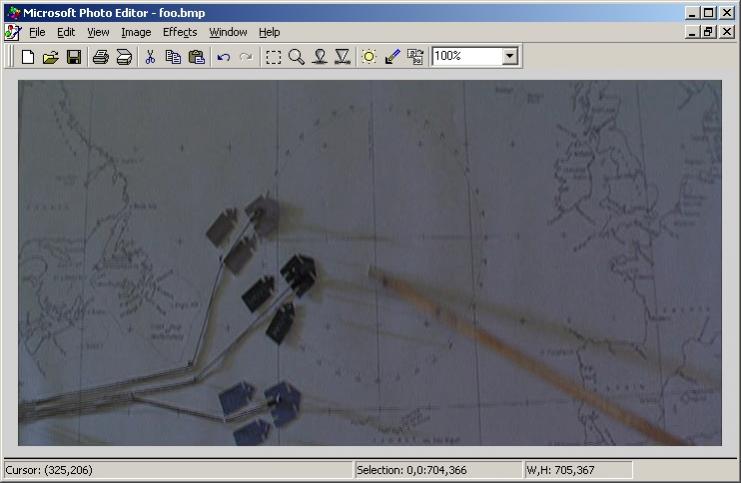The width and height of the screenshot is (741, 483).
Task: Open the Image menu
Action: (x=135, y=32)
